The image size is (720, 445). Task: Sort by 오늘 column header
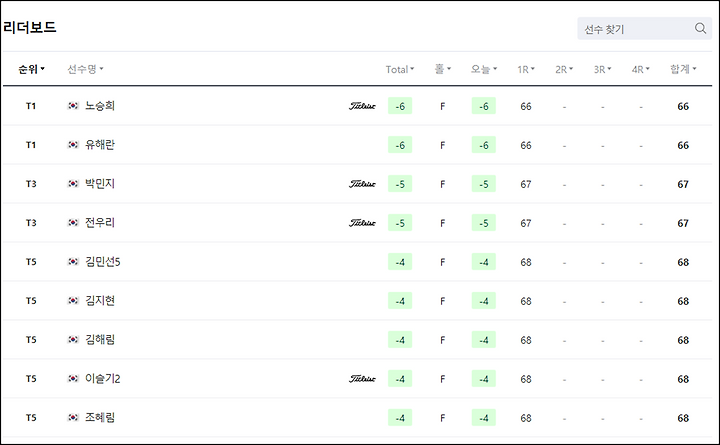pyautogui.click(x=484, y=69)
